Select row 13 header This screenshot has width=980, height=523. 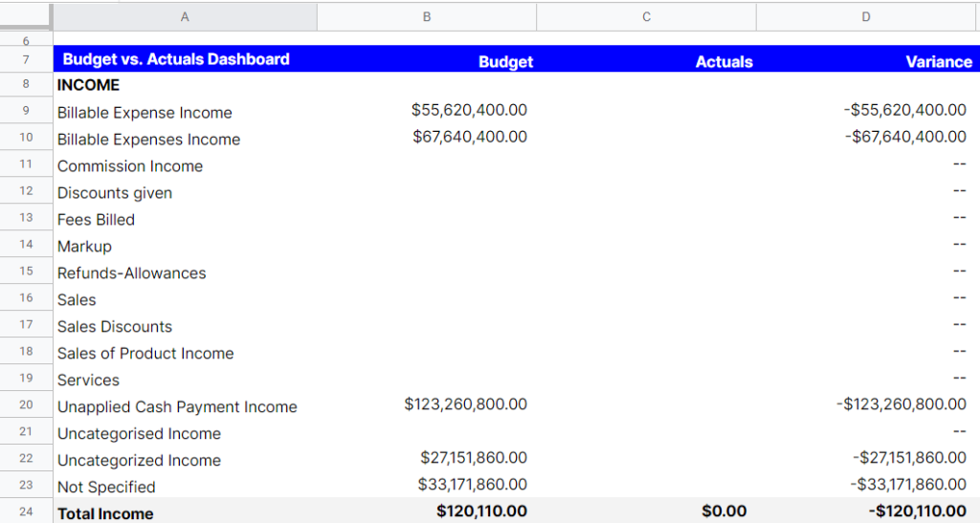point(26,218)
